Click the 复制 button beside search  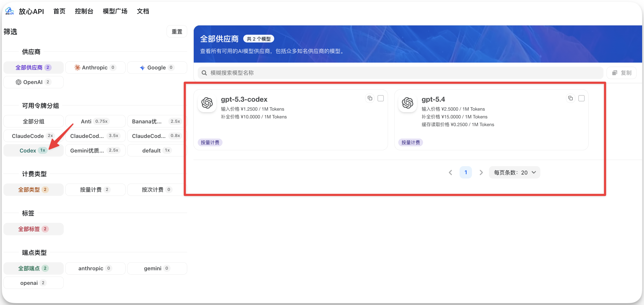(621, 73)
